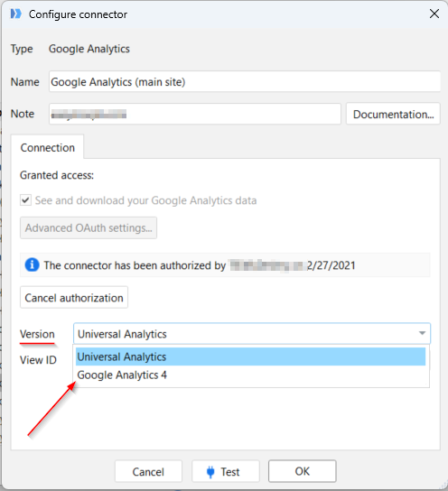Click the Test button
448x491 pixels.
coord(226,471)
